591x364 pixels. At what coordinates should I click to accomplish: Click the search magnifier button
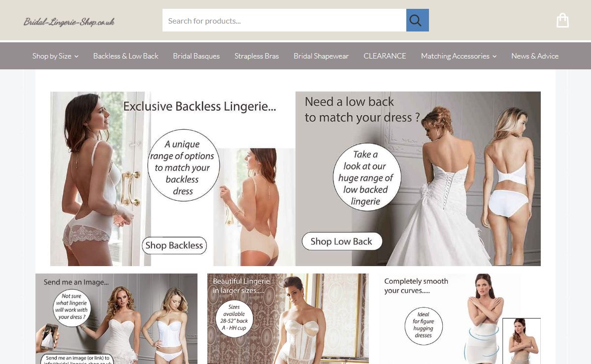pyautogui.click(x=417, y=20)
